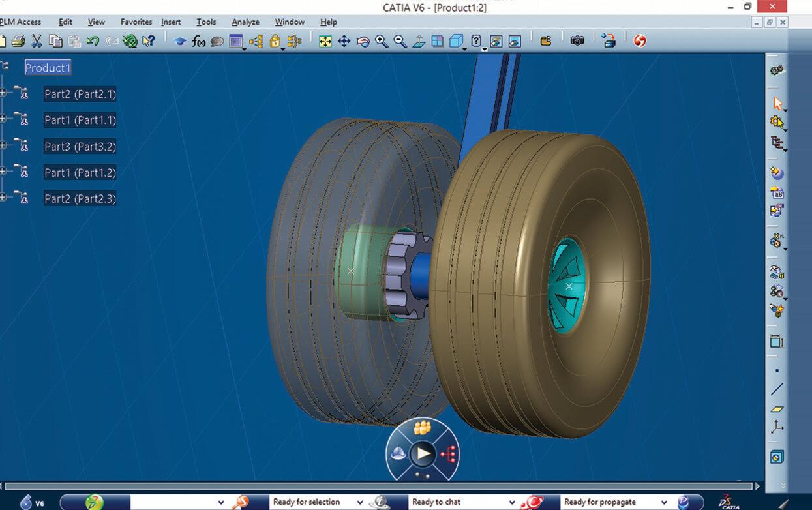Select Part3 (Part3.2) in tree
This screenshot has height=510, width=812.
coord(80,147)
